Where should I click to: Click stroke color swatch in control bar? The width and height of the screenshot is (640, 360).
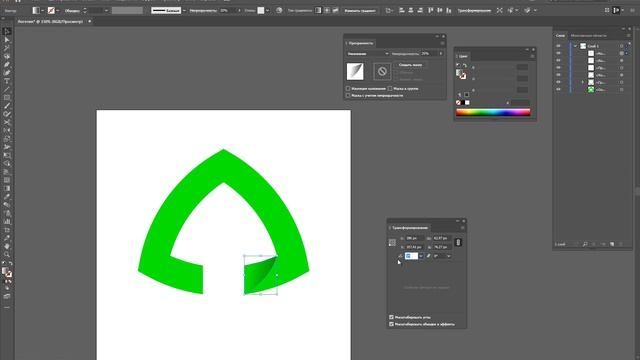(51, 10)
